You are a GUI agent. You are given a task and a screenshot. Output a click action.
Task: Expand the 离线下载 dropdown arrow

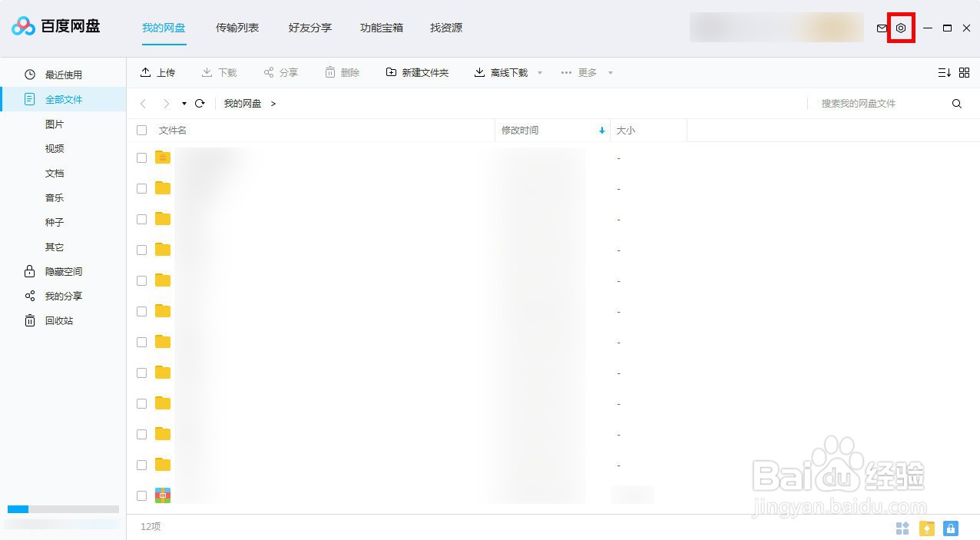540,72
